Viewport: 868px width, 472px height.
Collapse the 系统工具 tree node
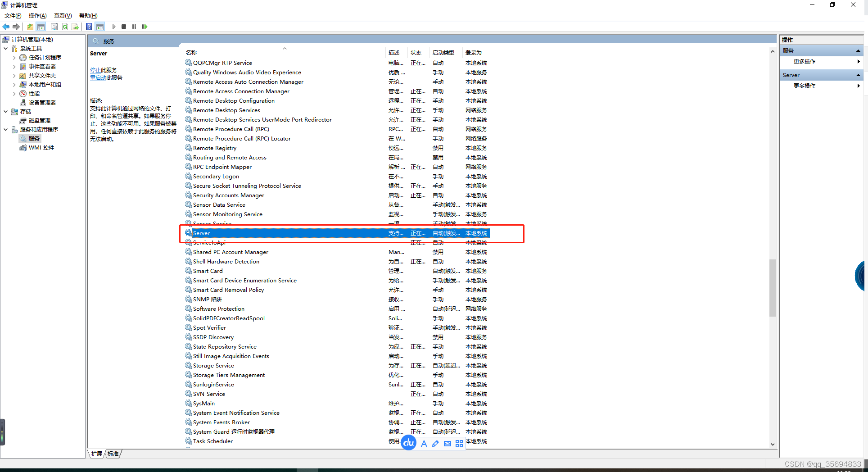coord(5,49)
